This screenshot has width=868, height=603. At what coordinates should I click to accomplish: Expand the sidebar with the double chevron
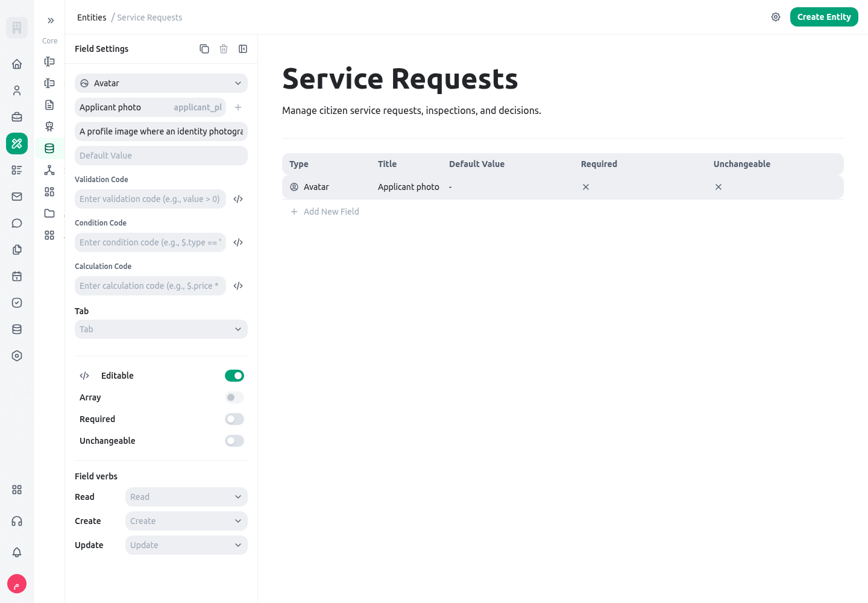51,21
